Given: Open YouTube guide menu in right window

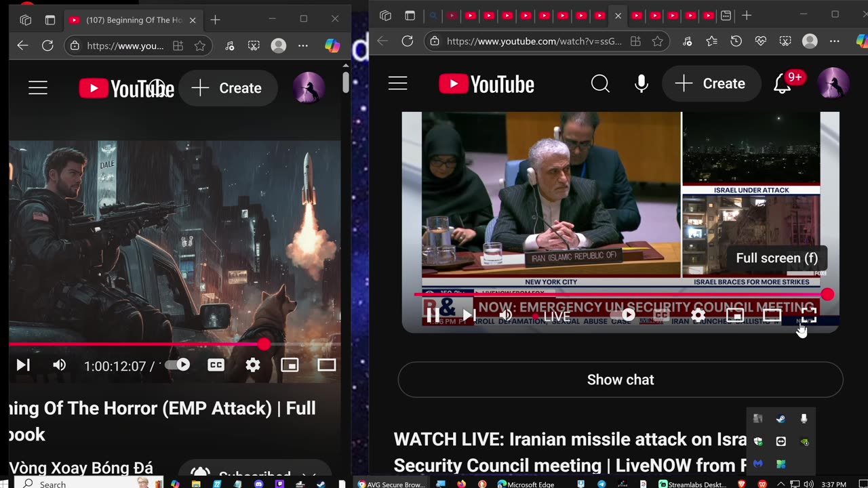Looking at the screenshot, I should (398, 83).
